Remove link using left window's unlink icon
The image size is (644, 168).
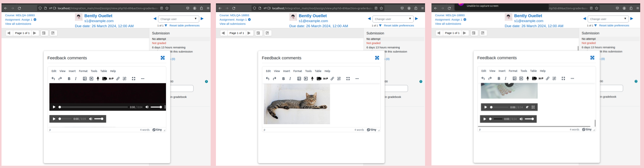(x=124, y=79)
